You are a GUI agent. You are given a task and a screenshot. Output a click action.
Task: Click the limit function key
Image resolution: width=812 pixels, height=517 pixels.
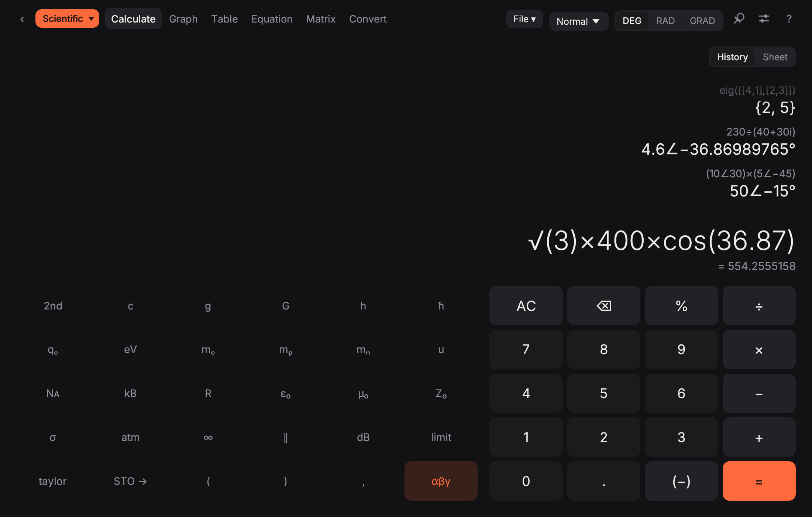(x=441, y=437)
